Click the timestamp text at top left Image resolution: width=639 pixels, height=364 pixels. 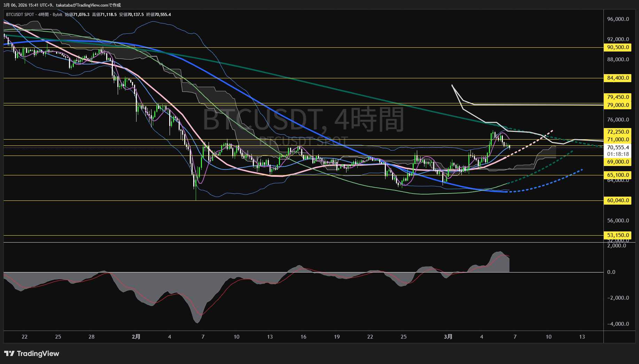(62, 5)
